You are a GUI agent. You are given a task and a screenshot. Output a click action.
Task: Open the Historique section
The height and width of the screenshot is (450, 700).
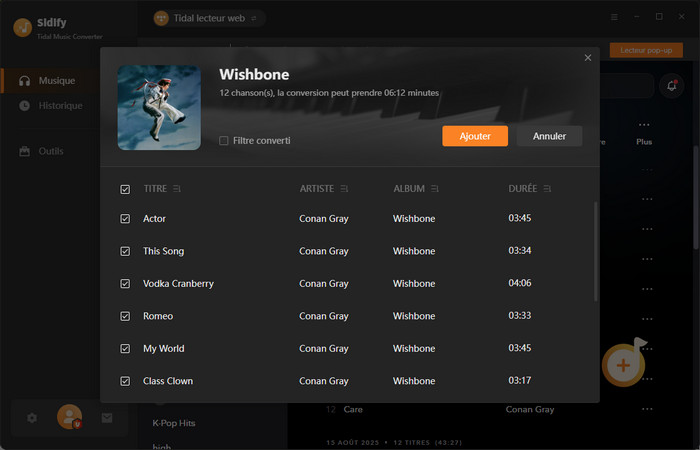tap(60, 106)
